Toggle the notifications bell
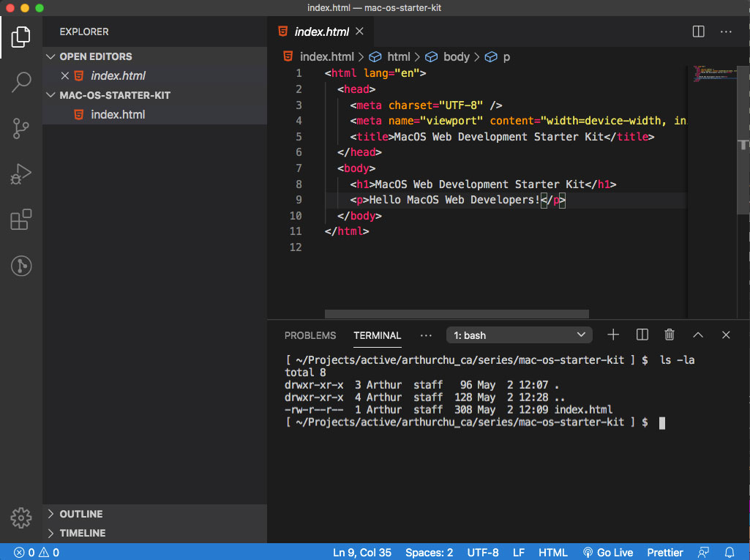 (x=729, y=553)
